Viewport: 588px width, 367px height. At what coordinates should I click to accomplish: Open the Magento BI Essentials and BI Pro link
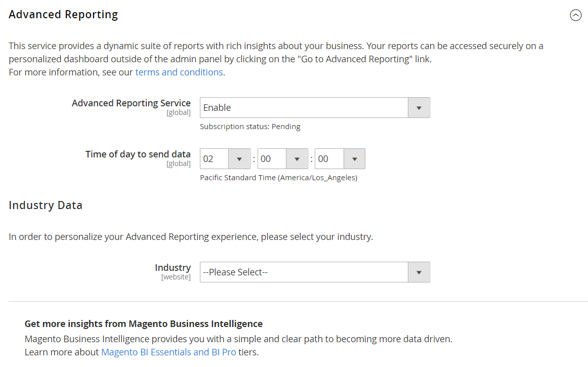(x=169, y=351)
